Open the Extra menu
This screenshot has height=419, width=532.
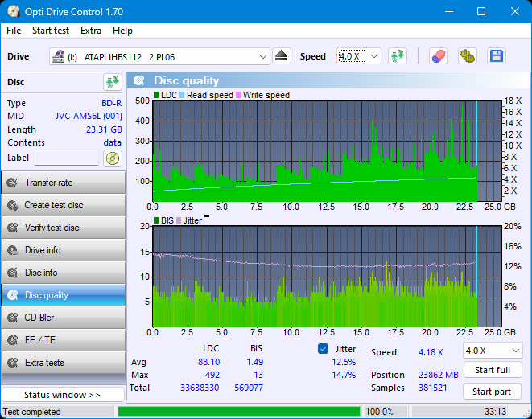pyautogui.click(x=91, y=31)
